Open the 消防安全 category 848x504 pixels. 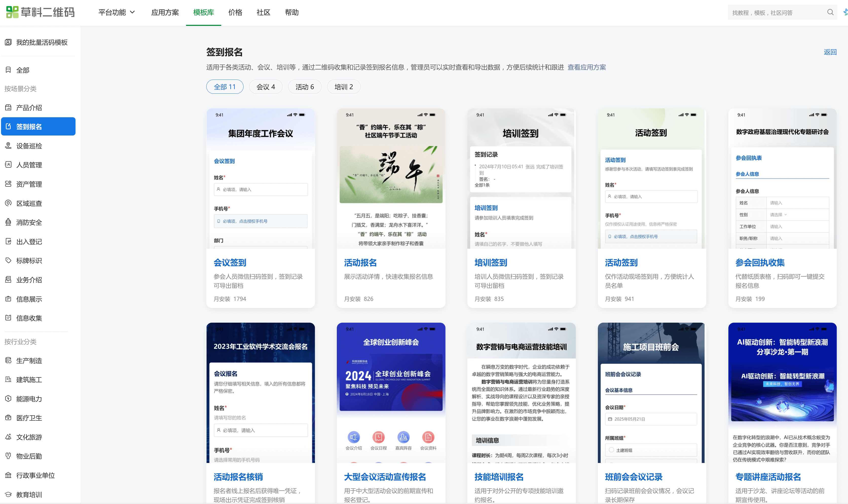(29, 222)
